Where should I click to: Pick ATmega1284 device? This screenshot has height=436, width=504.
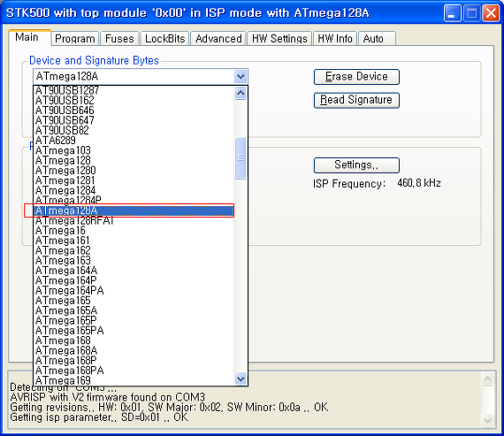[134, 190]
